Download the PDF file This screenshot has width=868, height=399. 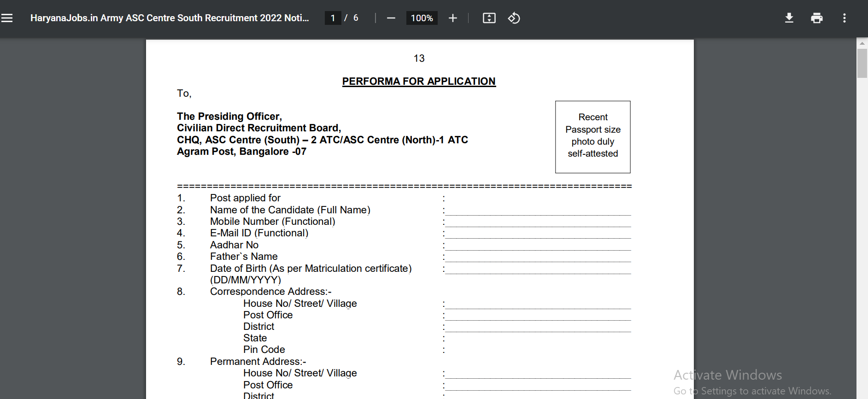(789, 18)
